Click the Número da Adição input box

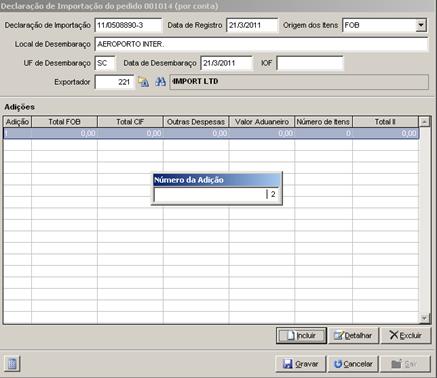point(216,195)
